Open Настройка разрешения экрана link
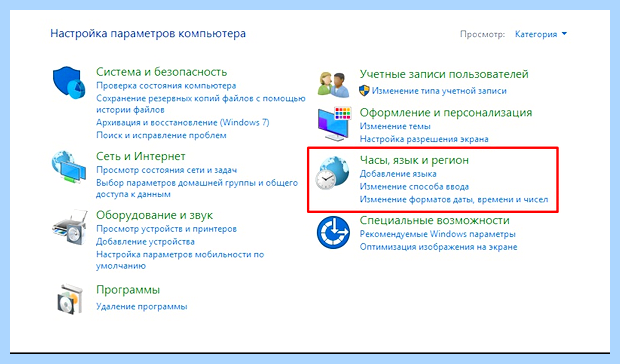Image resolution: width=620 pixels, height=364 pixels. (424, 139)
